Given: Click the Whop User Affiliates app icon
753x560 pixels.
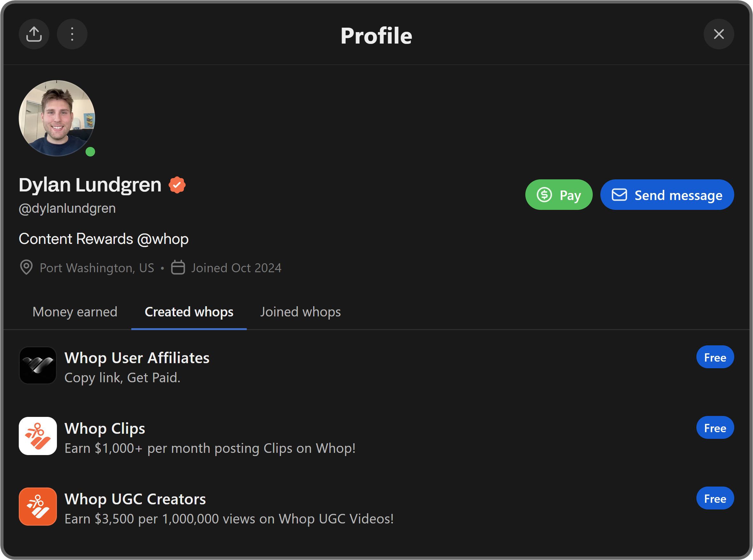Looking at the screenshot, I should (x=38, y=365).
